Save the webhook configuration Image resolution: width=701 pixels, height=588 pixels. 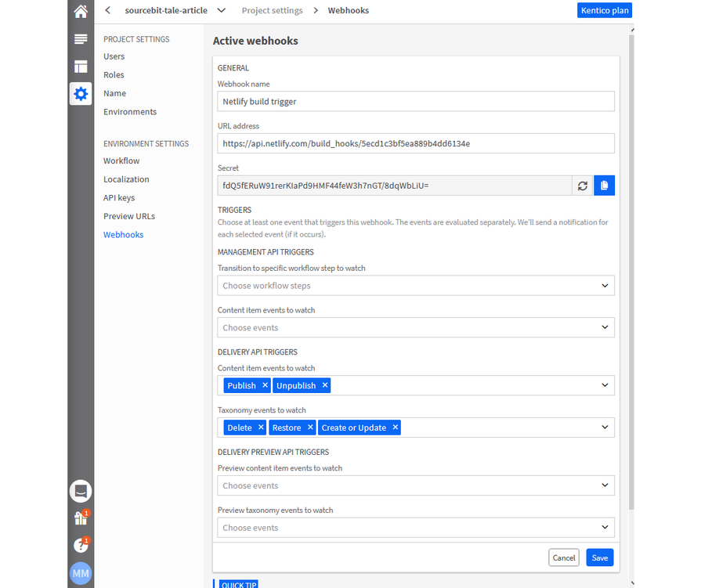click(x=599, y=557)
